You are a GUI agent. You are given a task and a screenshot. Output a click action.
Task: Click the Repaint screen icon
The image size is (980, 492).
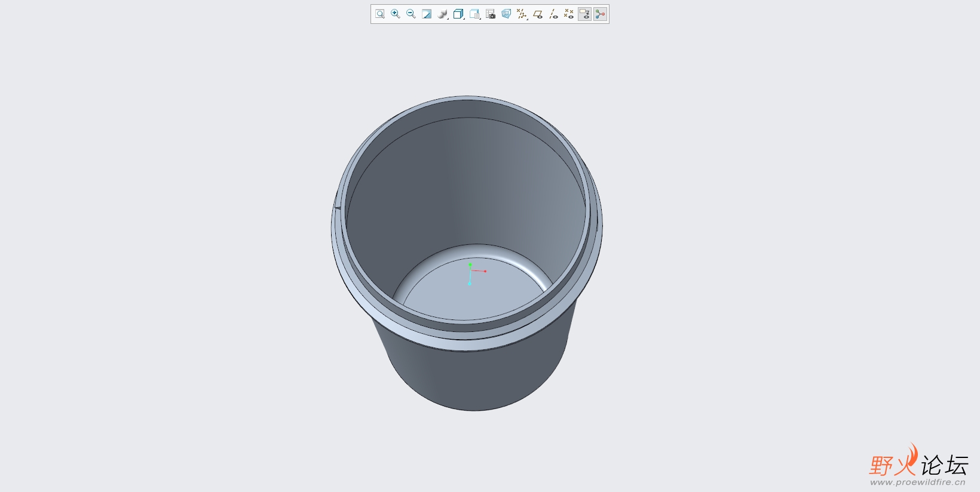[x=427, y=14]
